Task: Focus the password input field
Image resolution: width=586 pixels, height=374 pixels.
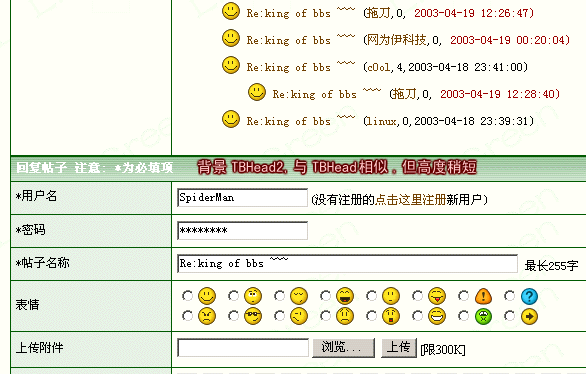Action: click(x=243, y=231)
